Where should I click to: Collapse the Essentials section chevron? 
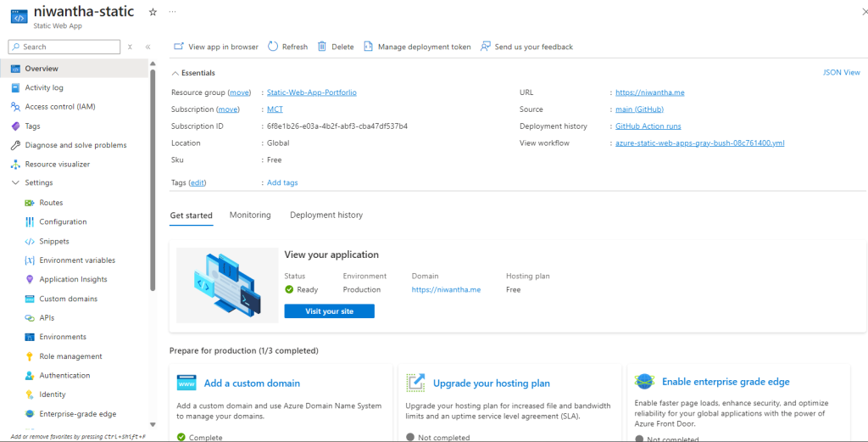click(175, 73)
